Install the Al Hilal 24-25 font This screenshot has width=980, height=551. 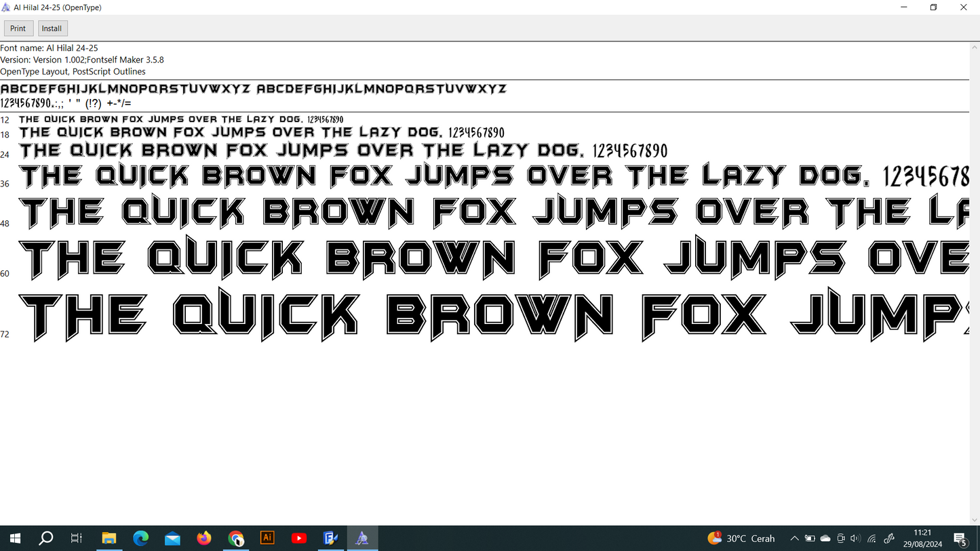(52, 28)
